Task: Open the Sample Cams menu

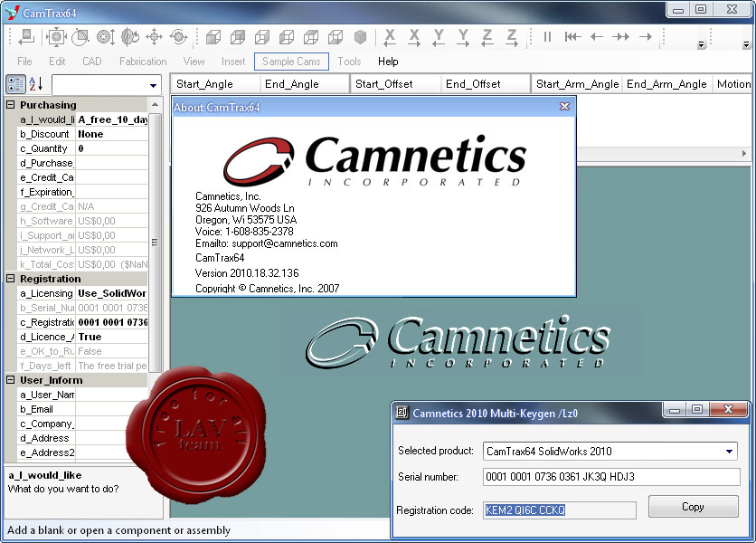Action: 291,62
